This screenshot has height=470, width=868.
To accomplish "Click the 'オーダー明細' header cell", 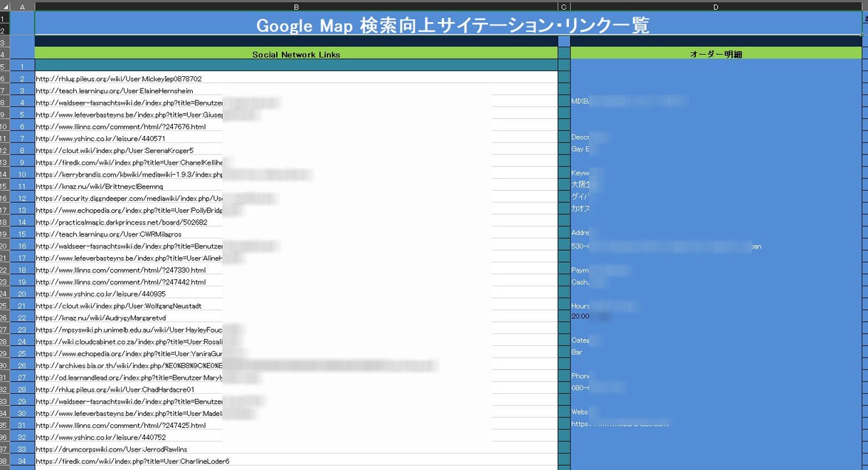I will [716, 54].
